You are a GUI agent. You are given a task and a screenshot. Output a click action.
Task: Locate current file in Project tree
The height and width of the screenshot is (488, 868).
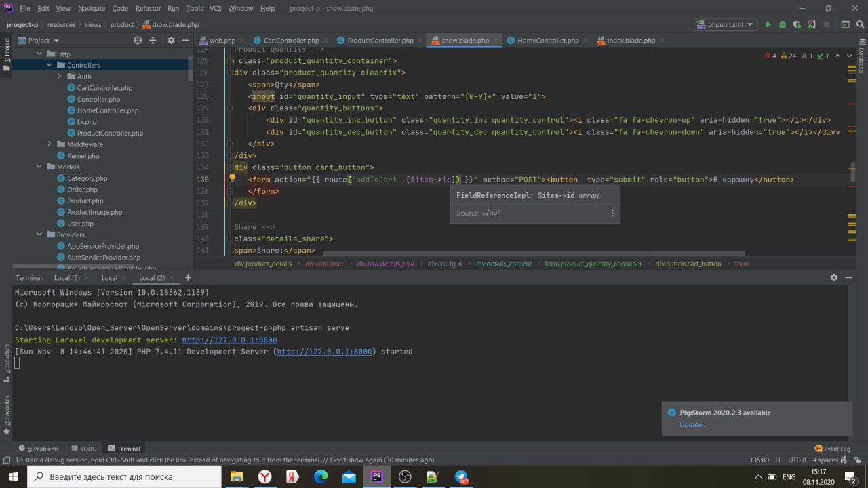click(x=138, y=40)
